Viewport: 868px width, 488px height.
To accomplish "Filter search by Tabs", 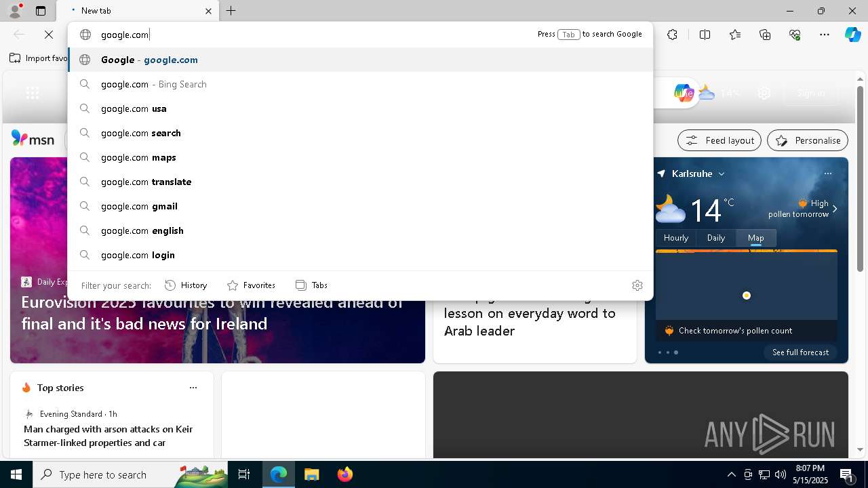I will pyautogui.click(x=312, y=285).
